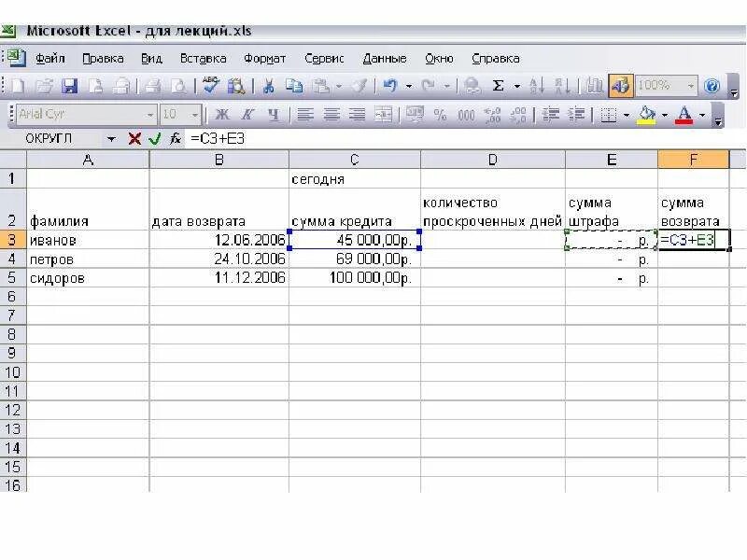Toggle align left
This screenshot has height=560, width=747.
pos(305,114)
